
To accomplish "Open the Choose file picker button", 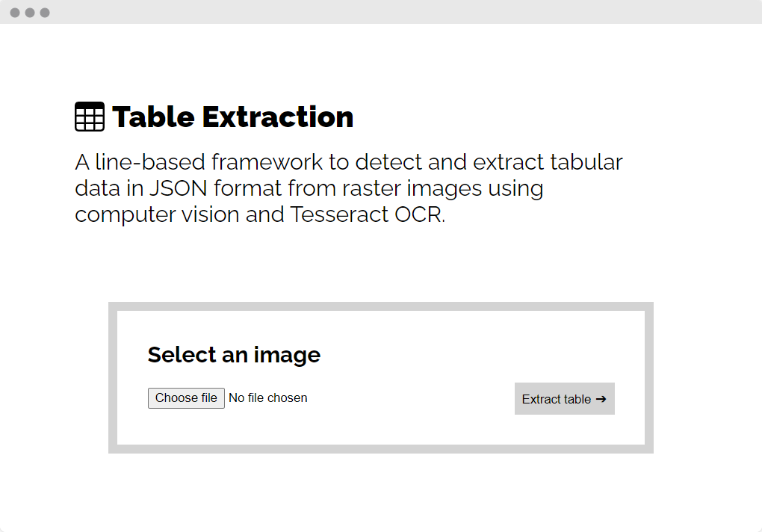I will point(186,398).
